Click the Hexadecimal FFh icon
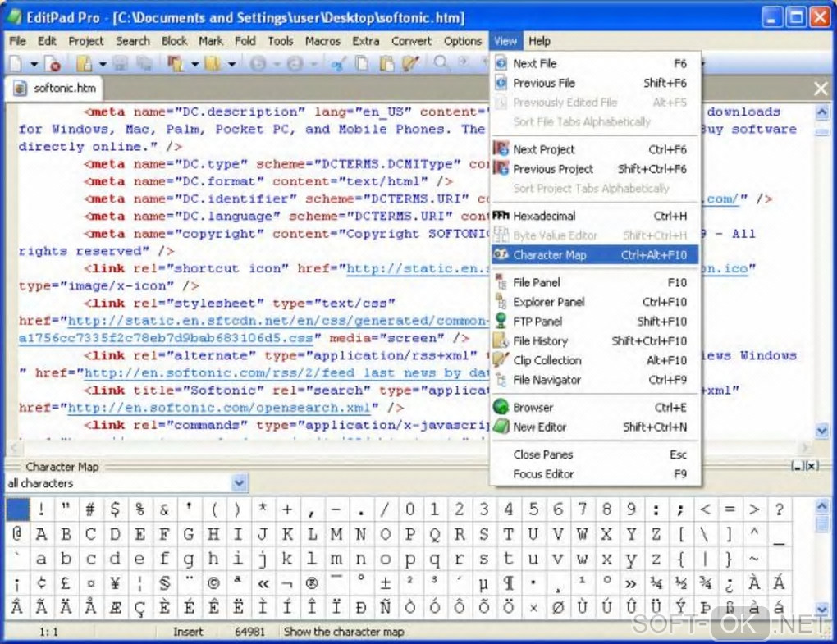This screenshot has height=644, width=837. [x=501, y=216]
